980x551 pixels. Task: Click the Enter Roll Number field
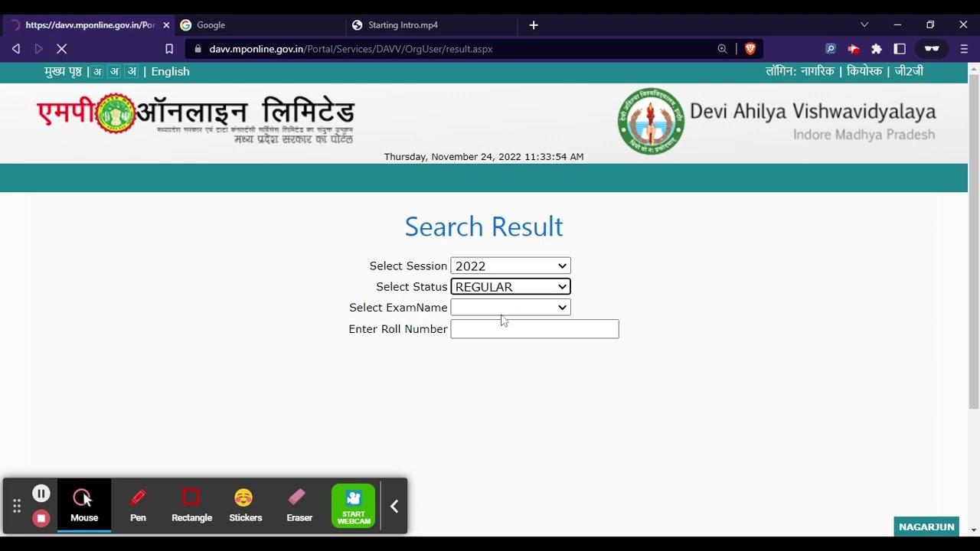(x=534, y=328)
